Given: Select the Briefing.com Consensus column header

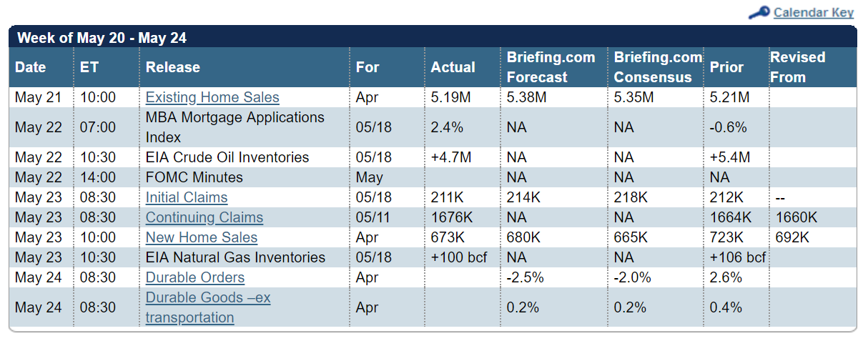Looking at the screenshot, I should [x=658, y=67].
